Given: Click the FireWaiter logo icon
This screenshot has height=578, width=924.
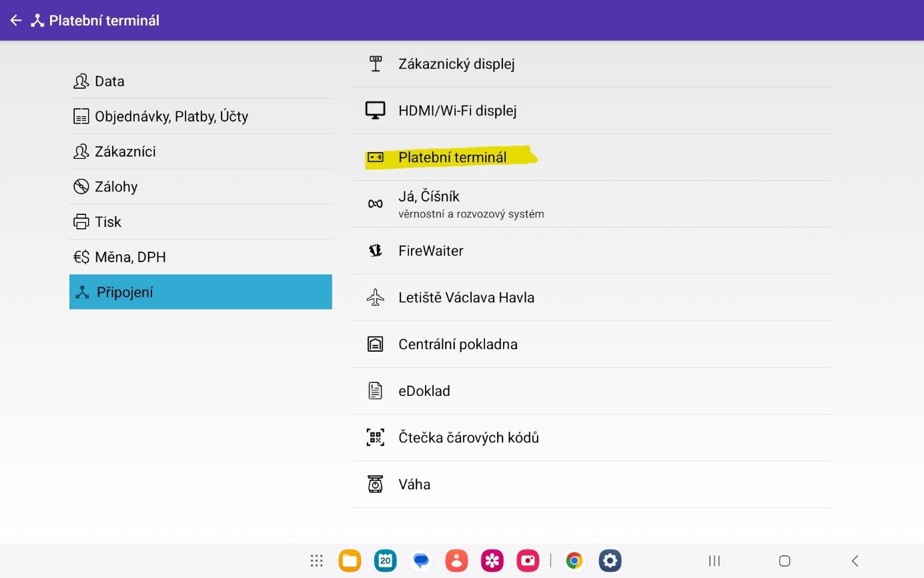Looking at the screenshot, I should point(376,251).
